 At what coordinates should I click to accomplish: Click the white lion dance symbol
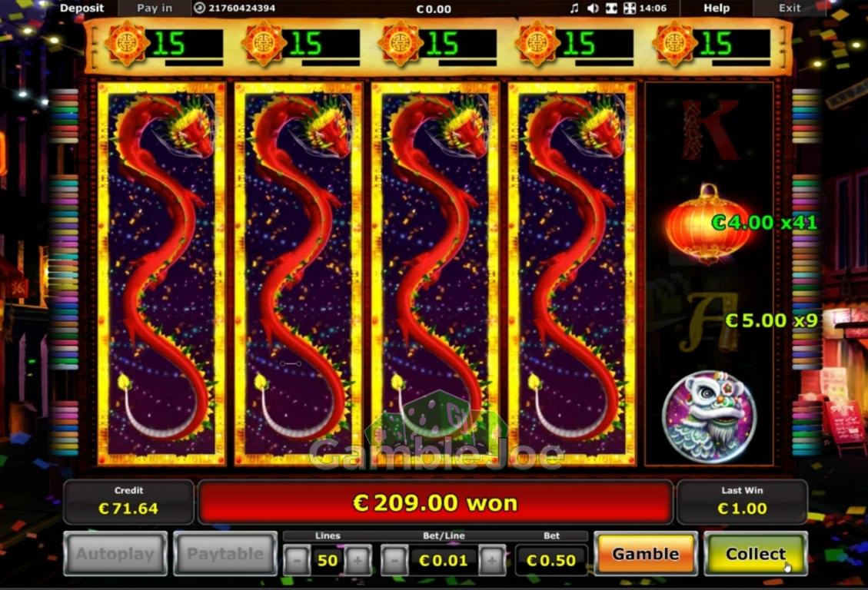point(709,416)
